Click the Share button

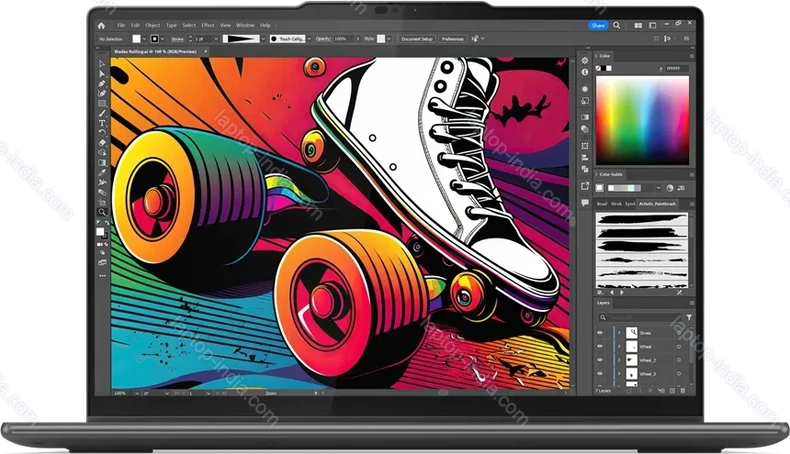(597, 24)
